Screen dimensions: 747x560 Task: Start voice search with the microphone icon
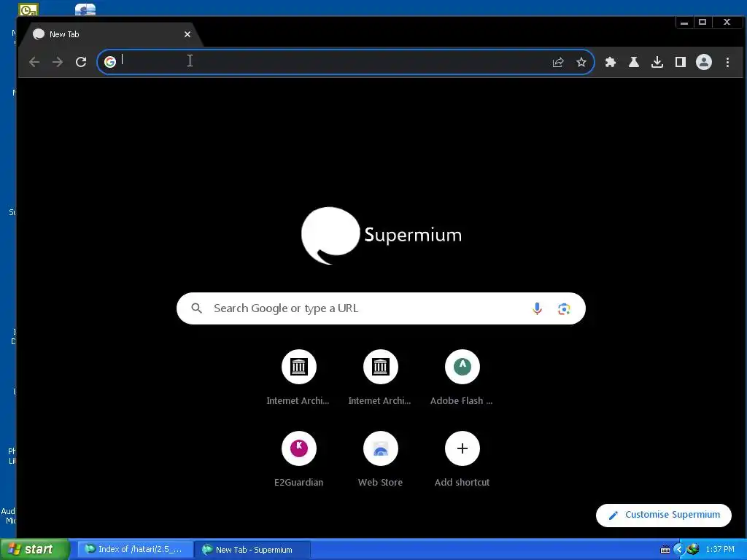click(537, 308)
